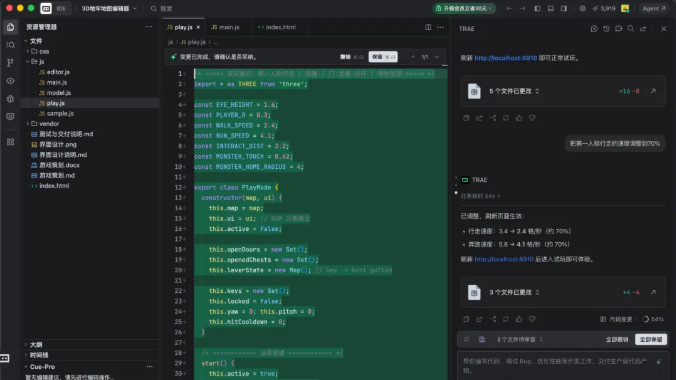The height and width of the screenshot is (380, 676).
Task: Toggle 代码变更 view below the reply
Action: pos(616,319)
